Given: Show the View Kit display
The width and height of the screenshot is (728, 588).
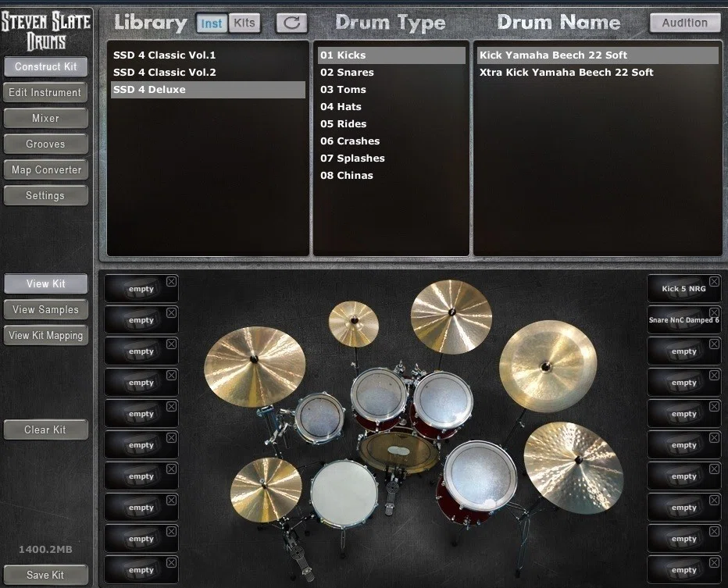Looking at the screenshot, I should [45, 283].
